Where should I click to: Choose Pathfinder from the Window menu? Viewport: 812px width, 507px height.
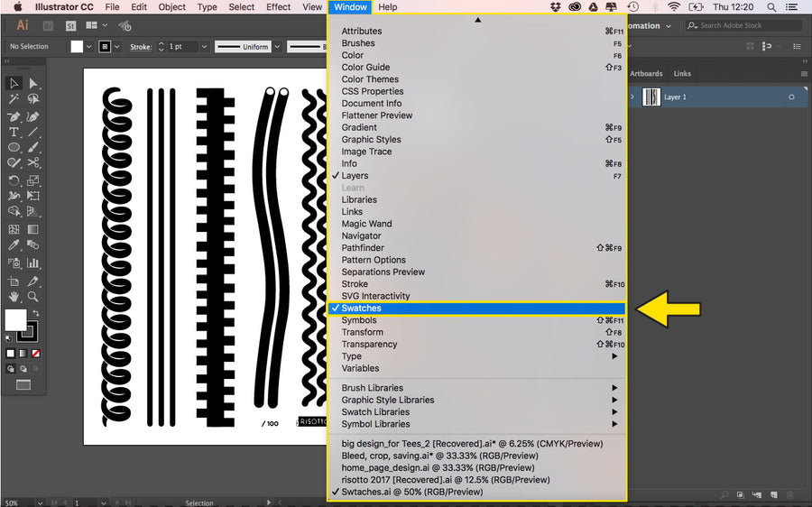pyautogui.click(x=363, y=248)
